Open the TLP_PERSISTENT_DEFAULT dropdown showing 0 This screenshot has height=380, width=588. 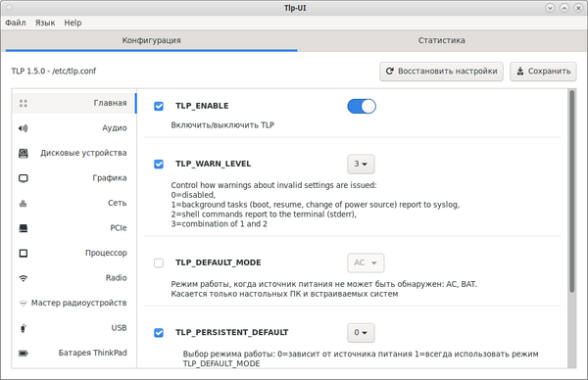click(361, 333)
